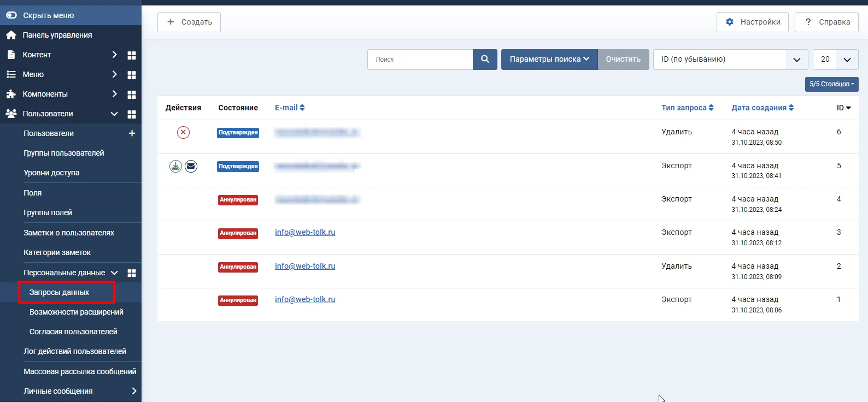Click date '31.10.2023, 08:50' text

point(756,143)
